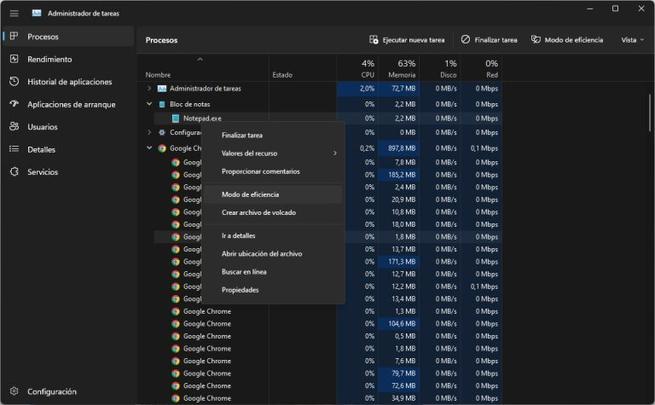Click Modo de eficiencia in the toolbar
The width and height of the screenshot is (655, 405).
[567, 40]
